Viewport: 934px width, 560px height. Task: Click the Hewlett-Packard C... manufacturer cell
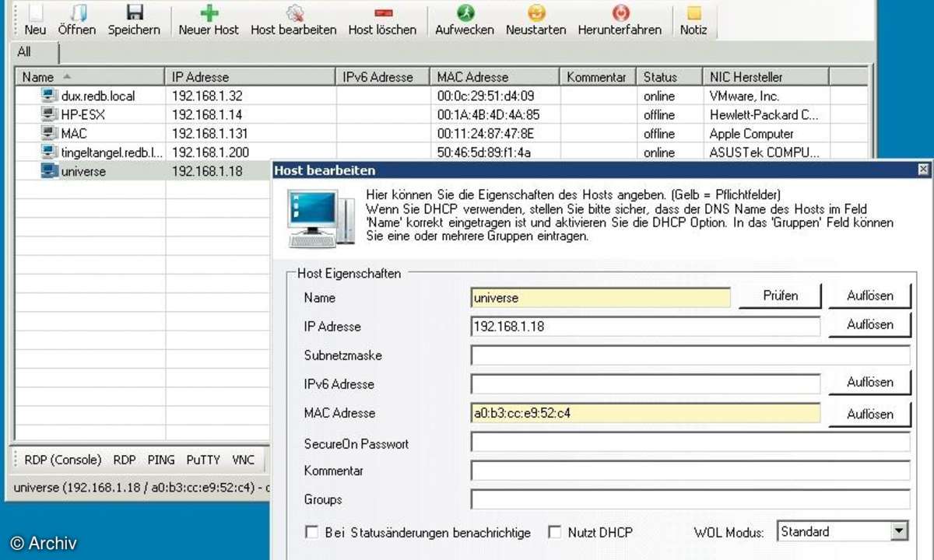pyautogui.click(x=766, y=115)
